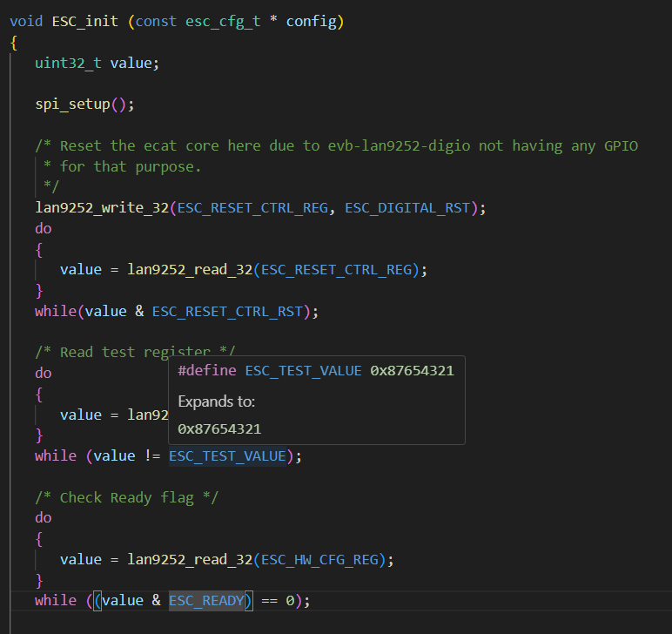Click the spi_setup function call
The height and width of the screenshot is (634, 672).
72,104
